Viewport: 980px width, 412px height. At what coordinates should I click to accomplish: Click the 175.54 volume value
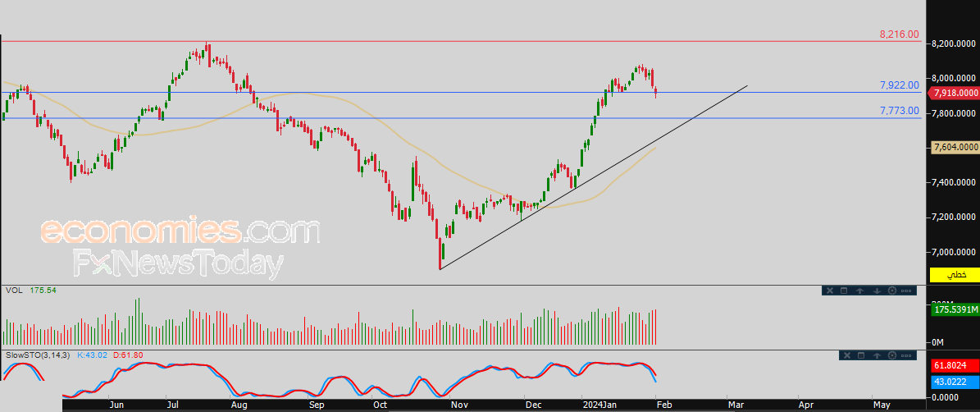(x=43, y=291)
